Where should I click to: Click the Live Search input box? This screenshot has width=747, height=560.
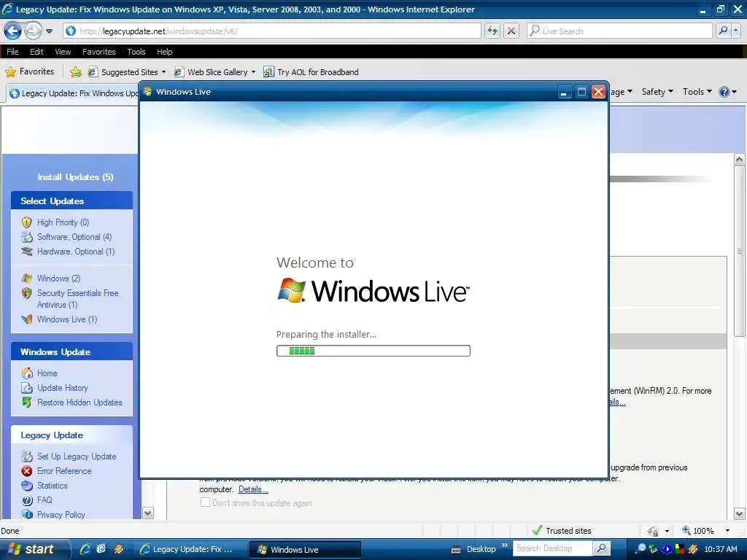click(619, 31)
